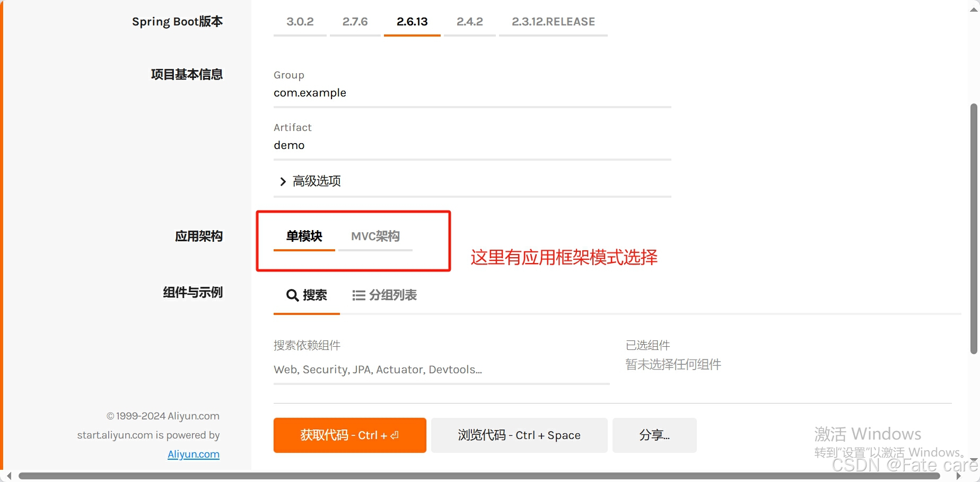
Task: Click the 暂未选择任何组件 message
Action: point(673,365)
